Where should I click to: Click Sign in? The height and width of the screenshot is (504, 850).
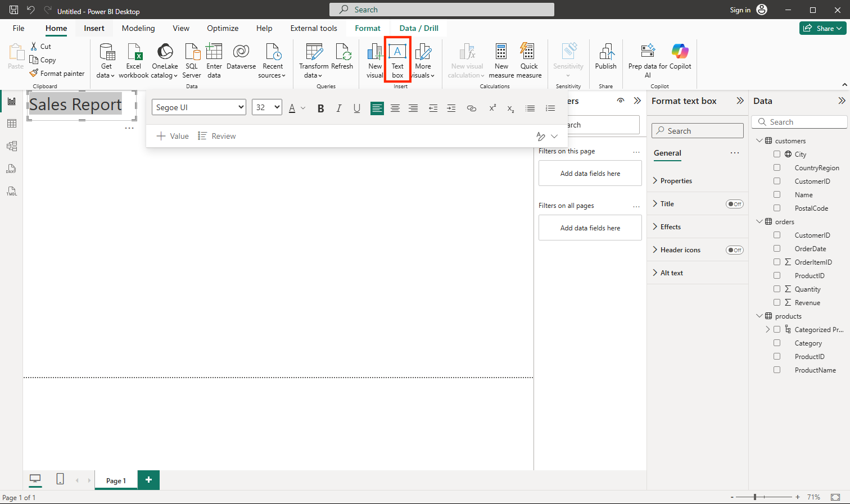pyautogui.click(x=740, y=10)
